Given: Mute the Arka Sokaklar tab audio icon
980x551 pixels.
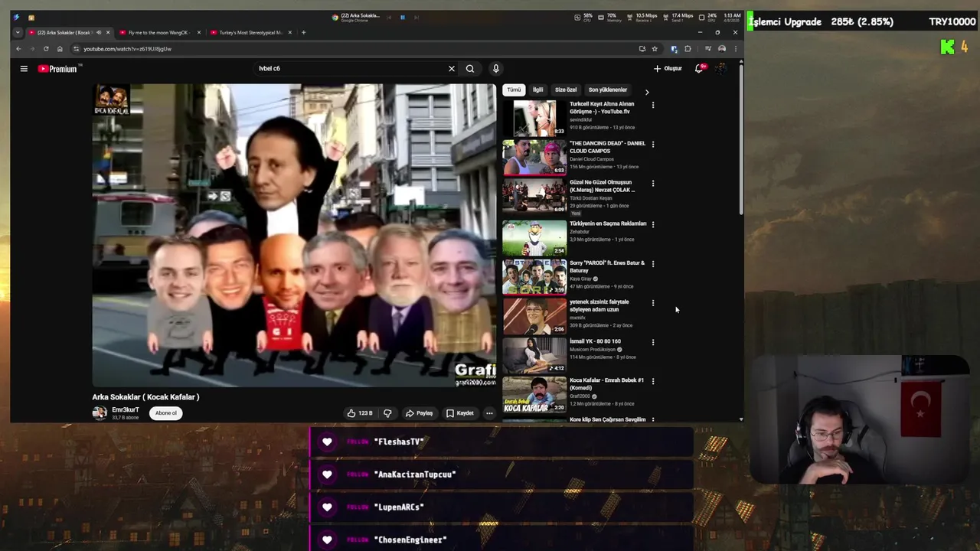Looking at the screenshot, I should coord(99,33).
